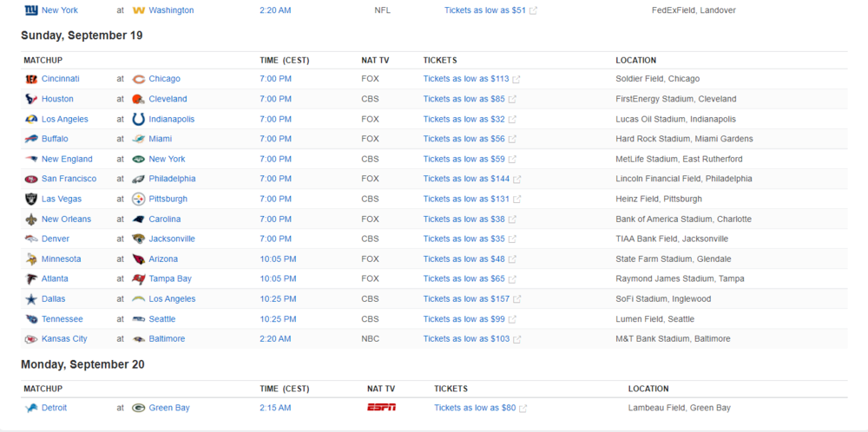
Task: Select the Pittsburgh Steelers logo
Action: (x=138, y=199)
